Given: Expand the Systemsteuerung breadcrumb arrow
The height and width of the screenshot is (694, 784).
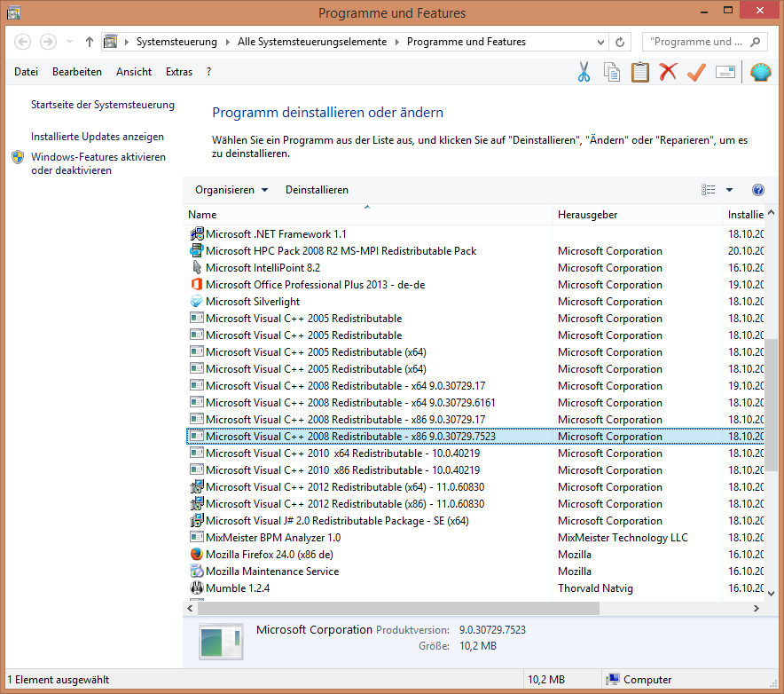Looking at the screenshot, I should pyautogui.click(x=228, y=42).
